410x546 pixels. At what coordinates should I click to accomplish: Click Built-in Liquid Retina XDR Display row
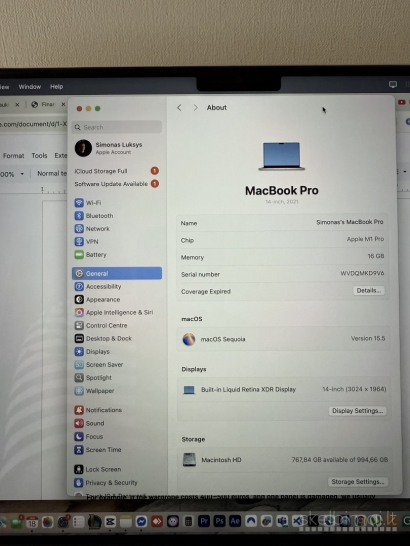[x=284, y=389]
